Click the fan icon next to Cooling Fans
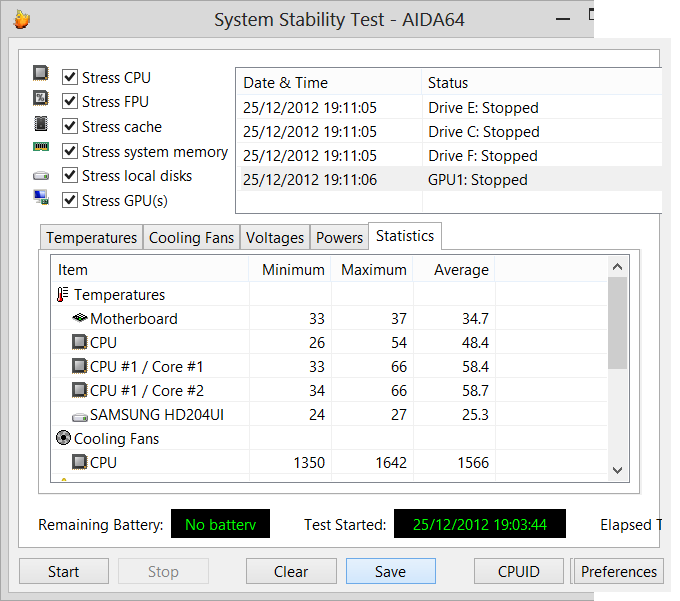680x601 pixels. coord(63,439)
